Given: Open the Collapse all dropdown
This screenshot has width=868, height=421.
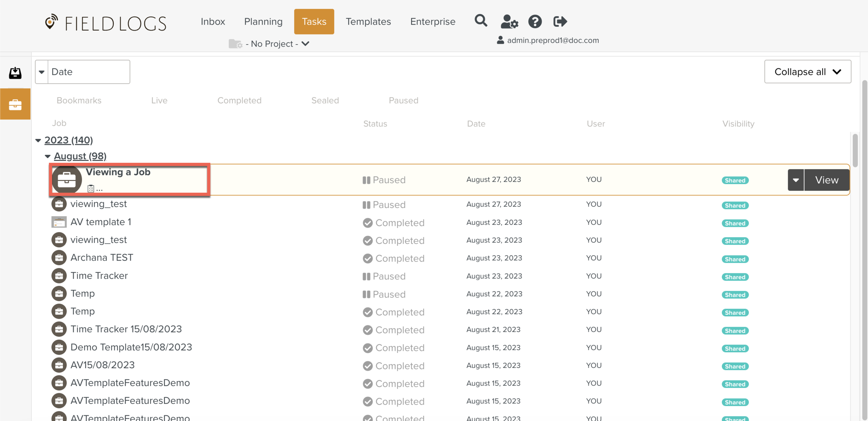Looking at the screenshot, I should (807, 72).
